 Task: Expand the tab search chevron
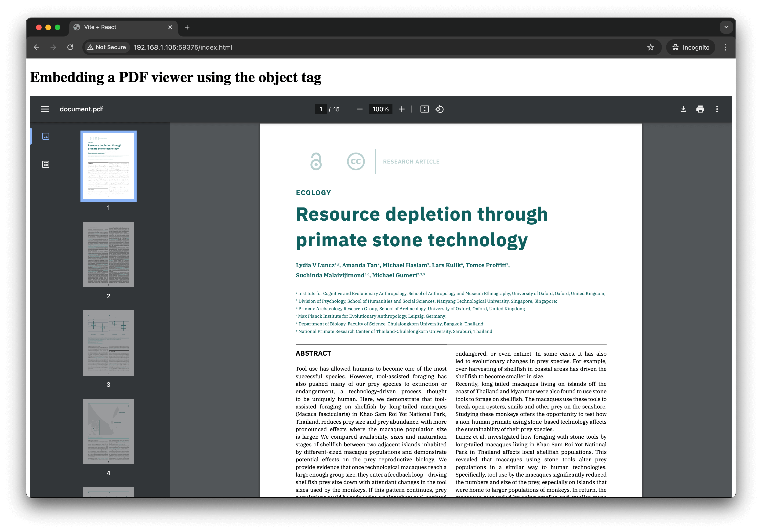click(726, 27)
